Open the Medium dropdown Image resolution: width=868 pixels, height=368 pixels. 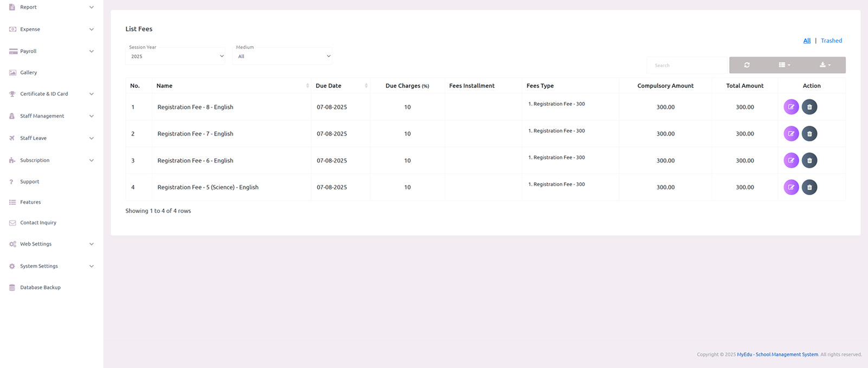[x=282, y=56]
